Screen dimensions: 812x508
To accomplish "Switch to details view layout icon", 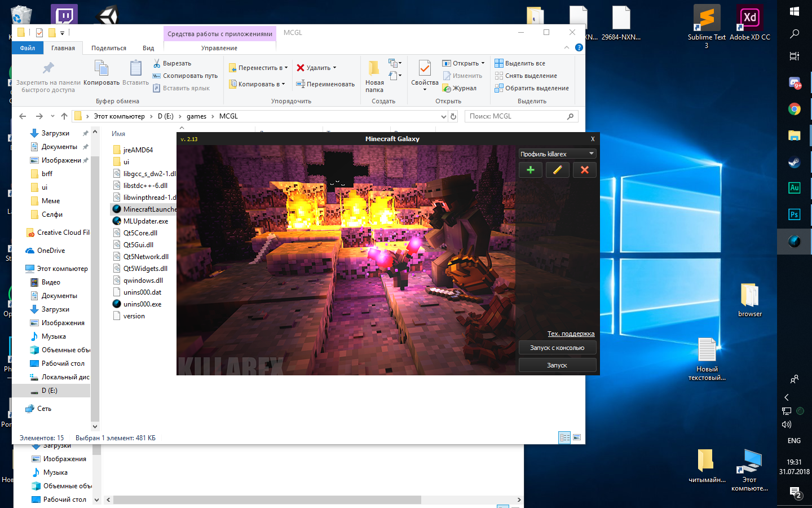I will pos(564,437).
